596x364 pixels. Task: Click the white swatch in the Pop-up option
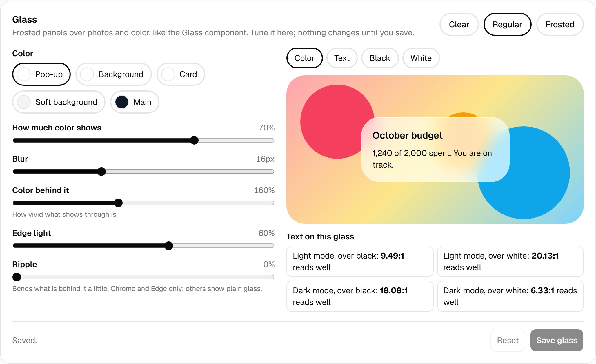[24, 74]
